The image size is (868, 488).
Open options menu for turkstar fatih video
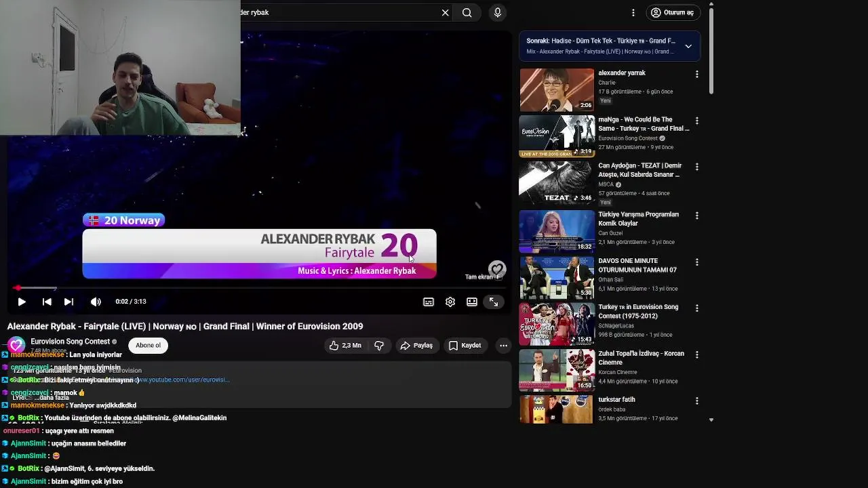click(697, 401)
